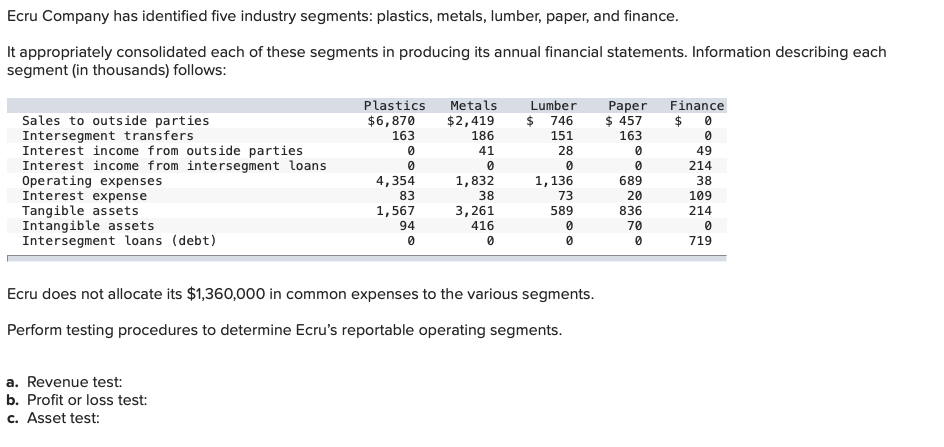The width and height of the screenshot is (944, 447).
Task: Select the 'Interest expense' row label
Action: coord(84,196)
